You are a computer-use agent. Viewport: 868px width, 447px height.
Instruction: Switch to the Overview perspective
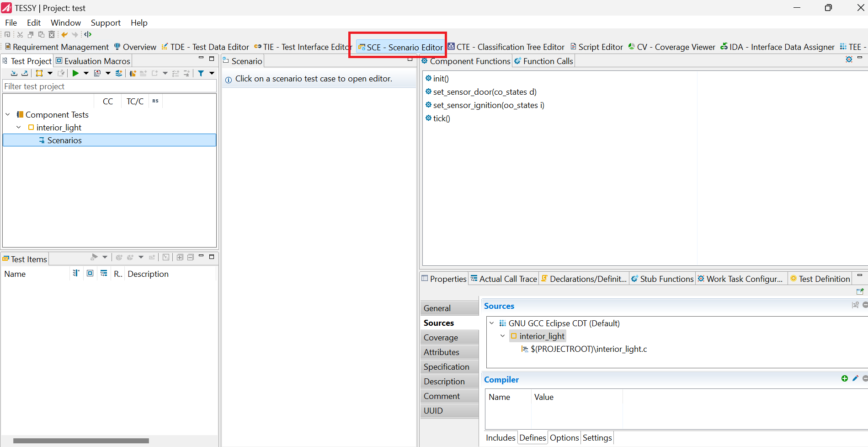(x=135, y=47)
